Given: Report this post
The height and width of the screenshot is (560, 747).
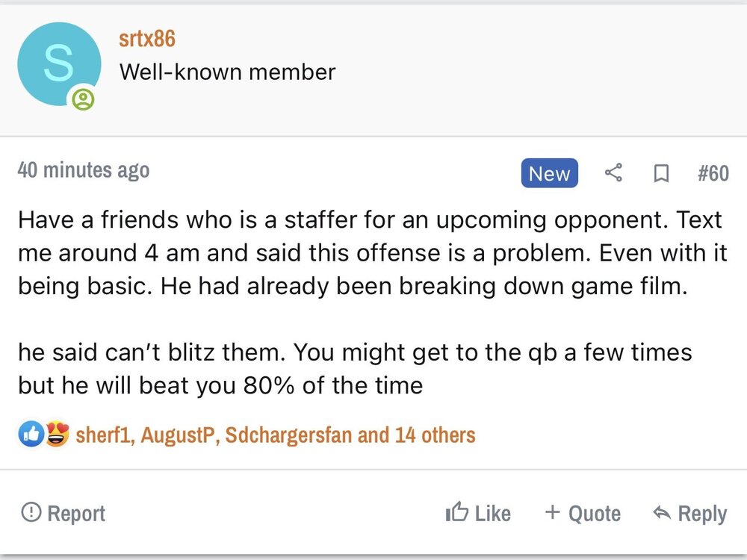Looking at the screenshot, I should 63,513.
